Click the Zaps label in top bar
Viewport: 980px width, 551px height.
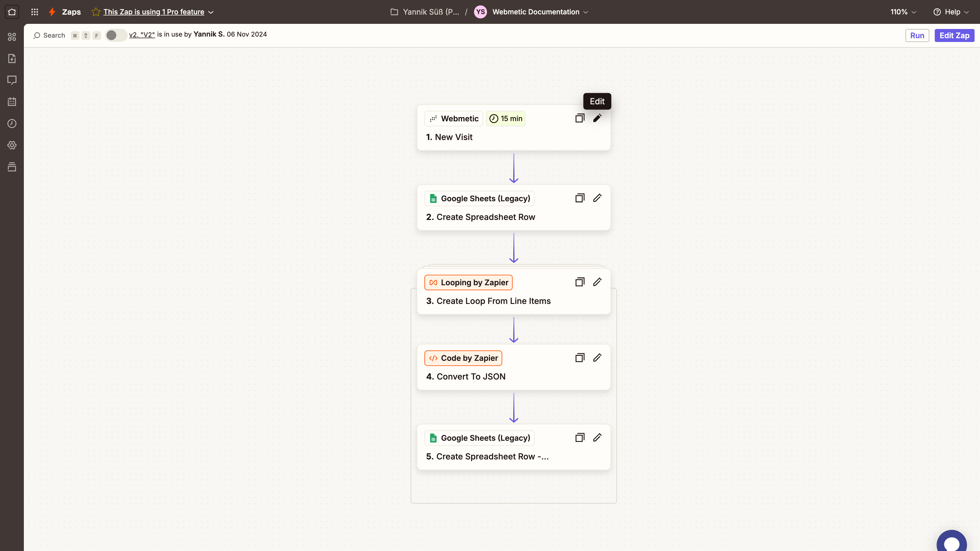[72, 12]
